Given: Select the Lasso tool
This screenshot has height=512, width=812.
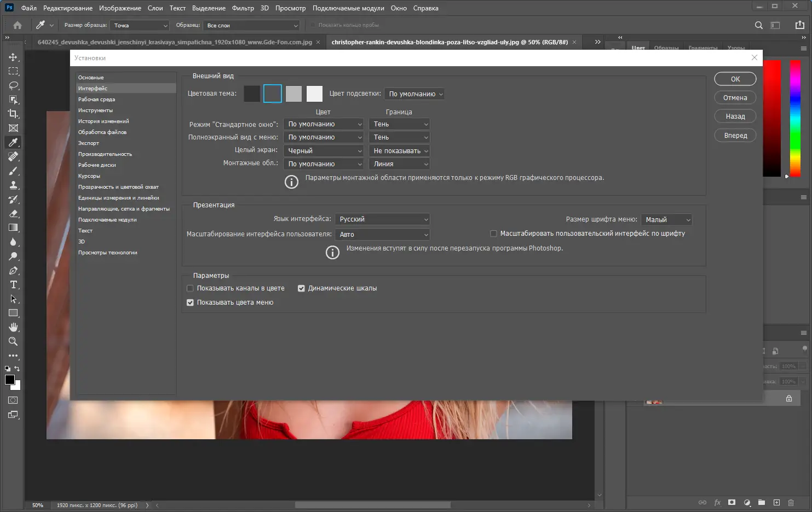Looking at the screenshot, I should (13, 85).
